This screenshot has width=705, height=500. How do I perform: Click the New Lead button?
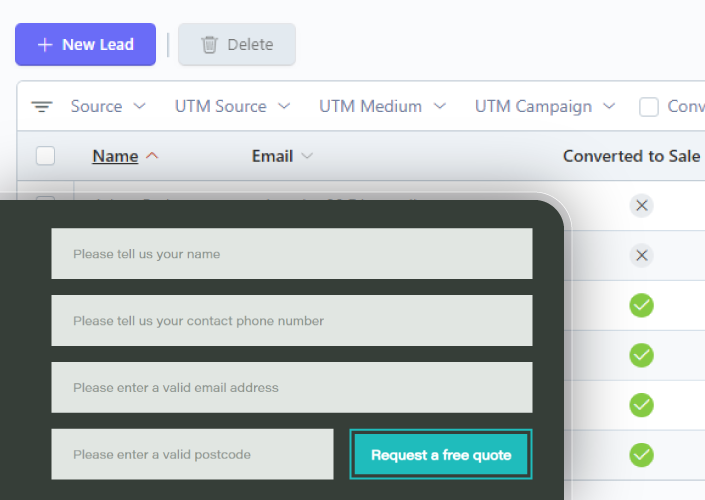pos(85,45)
